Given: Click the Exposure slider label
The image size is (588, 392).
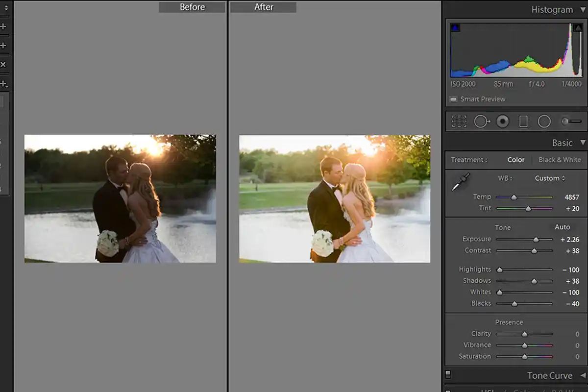Looking at the screenshot, I should pyautogui.click(x=477, y=239).
